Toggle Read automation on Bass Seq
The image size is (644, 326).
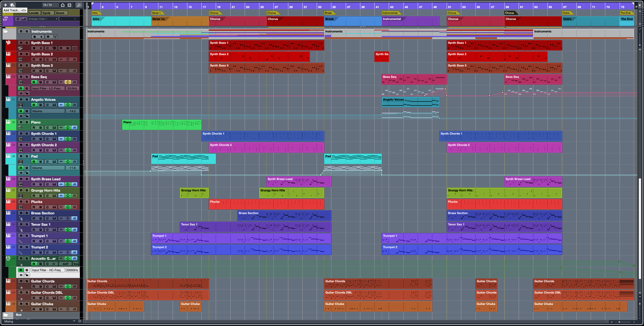click(x=34, y=82)
